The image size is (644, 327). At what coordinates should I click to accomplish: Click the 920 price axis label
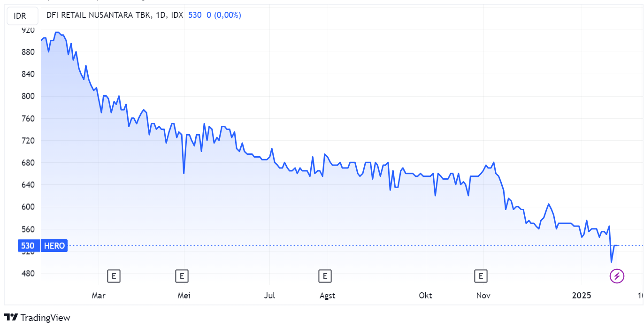[x=28, y=30]
